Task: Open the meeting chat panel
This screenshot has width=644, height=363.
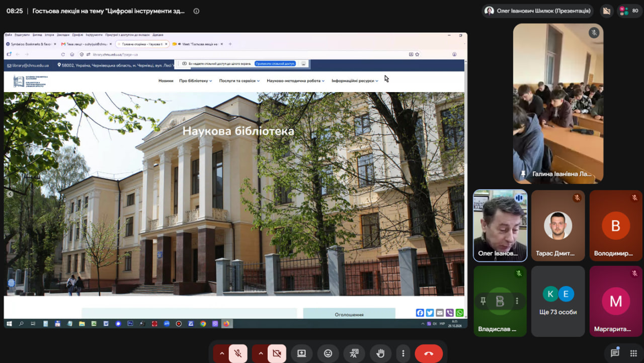Action: pyautogui.click(x=615, y=353)
